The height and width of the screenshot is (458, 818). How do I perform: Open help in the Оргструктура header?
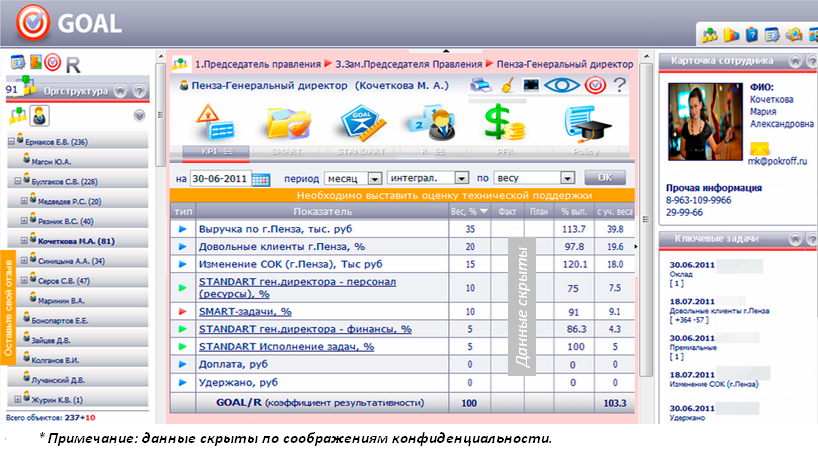click(x=139, y=91)
